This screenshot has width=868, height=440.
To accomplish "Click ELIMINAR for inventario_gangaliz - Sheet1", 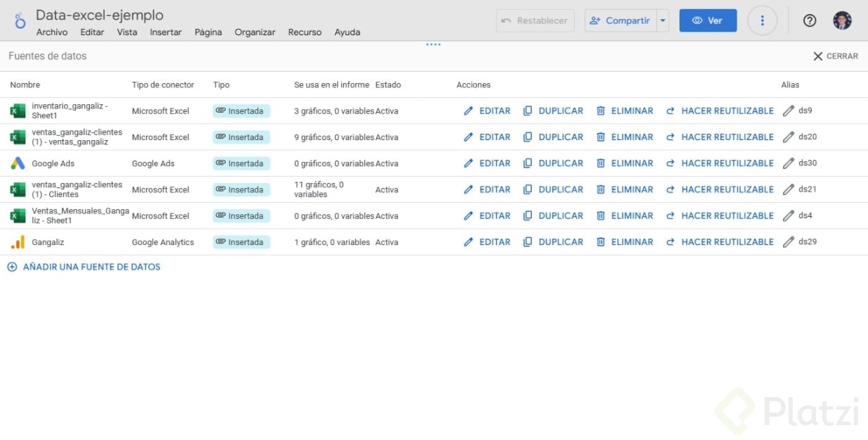I will point(625,111).
